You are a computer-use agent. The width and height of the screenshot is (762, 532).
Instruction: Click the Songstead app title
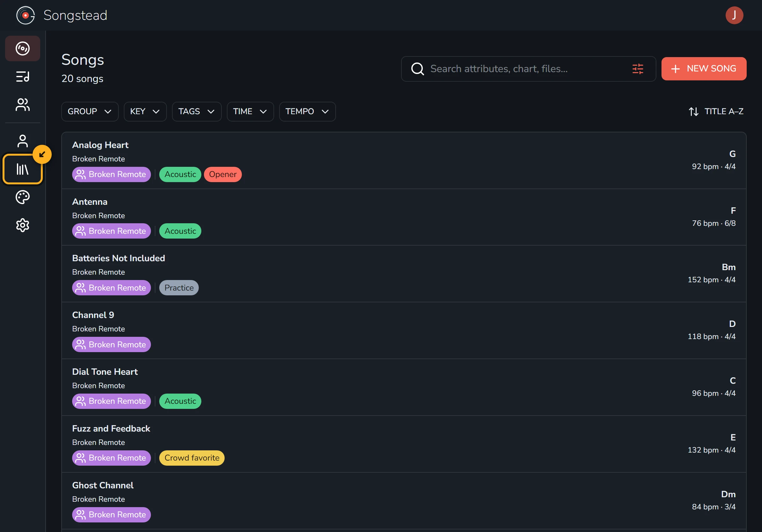coord(75,15)
